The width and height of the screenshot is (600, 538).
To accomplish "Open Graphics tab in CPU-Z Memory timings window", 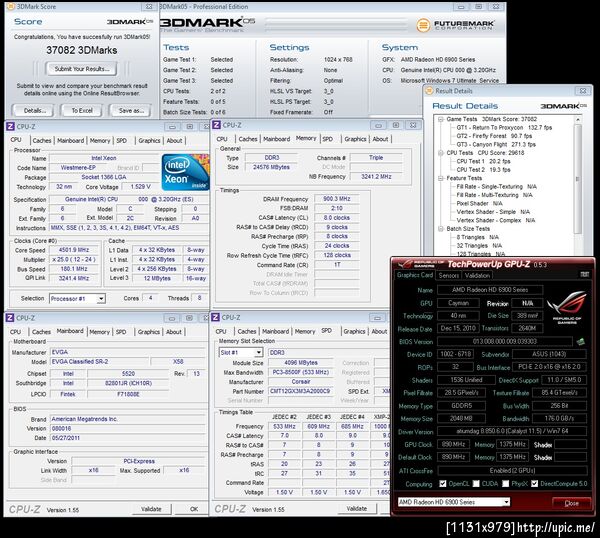I will pos(355,139).
